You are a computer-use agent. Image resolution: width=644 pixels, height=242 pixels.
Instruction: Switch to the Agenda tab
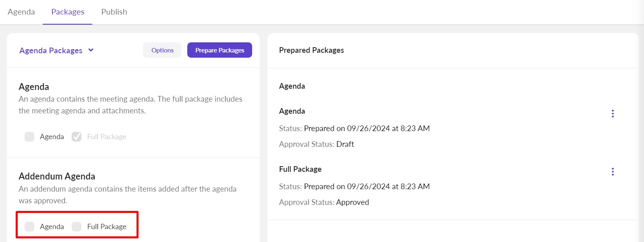21,12
